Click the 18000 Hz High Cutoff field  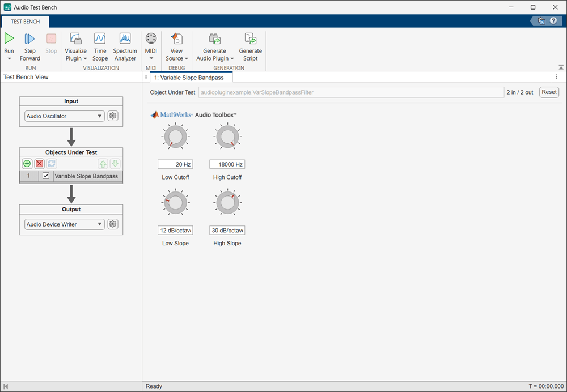[227, 164]
